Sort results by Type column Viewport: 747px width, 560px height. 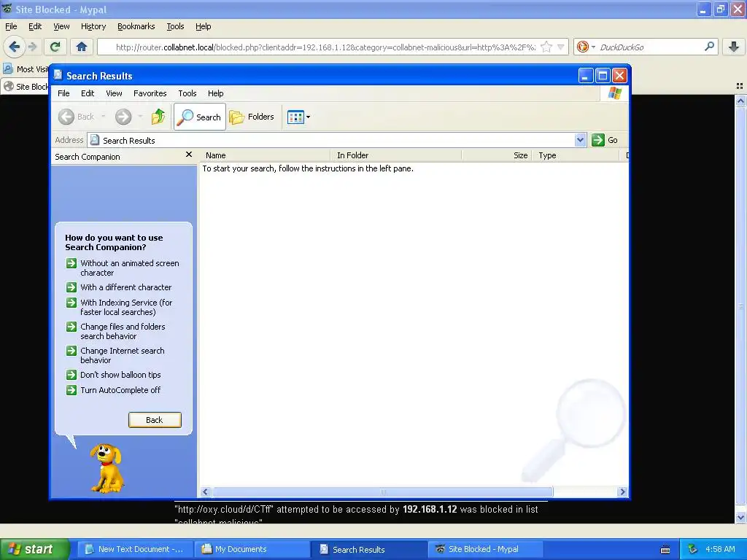click(576, 155)
